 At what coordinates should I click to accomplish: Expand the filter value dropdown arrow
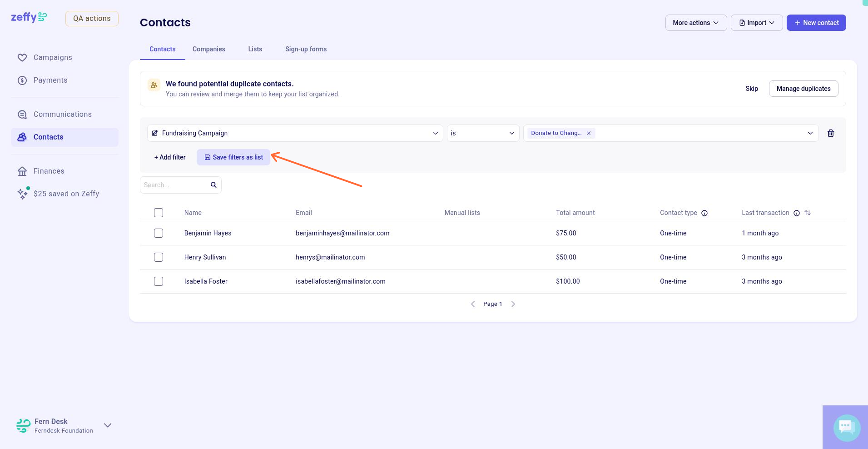810,133
